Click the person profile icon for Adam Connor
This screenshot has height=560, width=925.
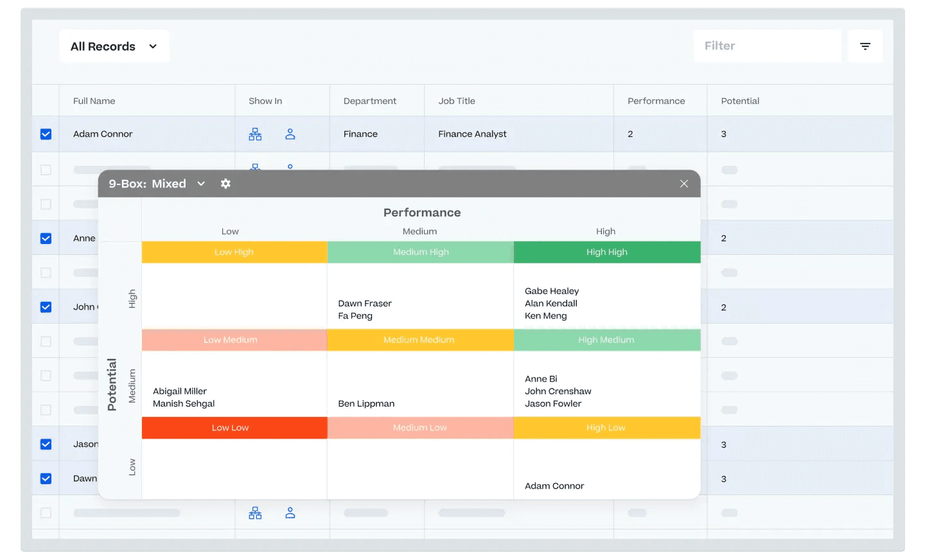(290, 134)
